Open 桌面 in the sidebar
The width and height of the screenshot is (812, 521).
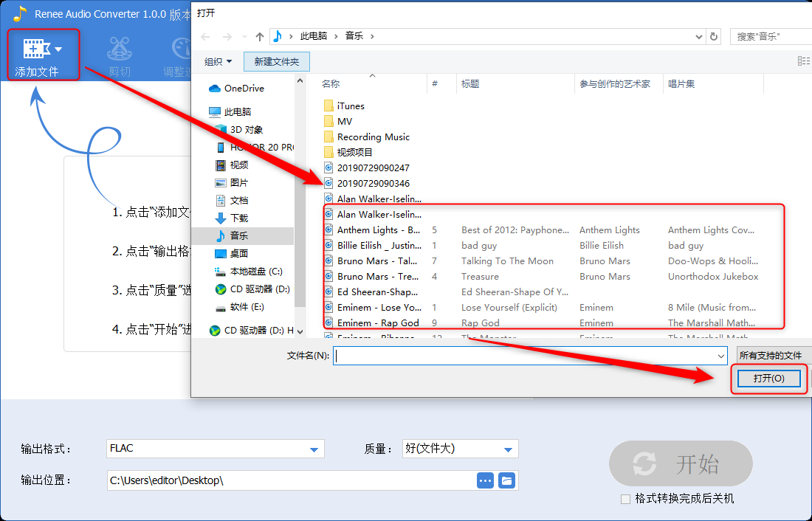pyautogui.click(x=232, y=253)
